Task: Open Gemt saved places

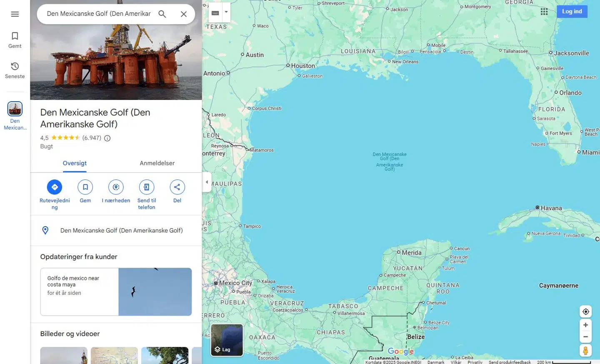Action: click(15, 40)
